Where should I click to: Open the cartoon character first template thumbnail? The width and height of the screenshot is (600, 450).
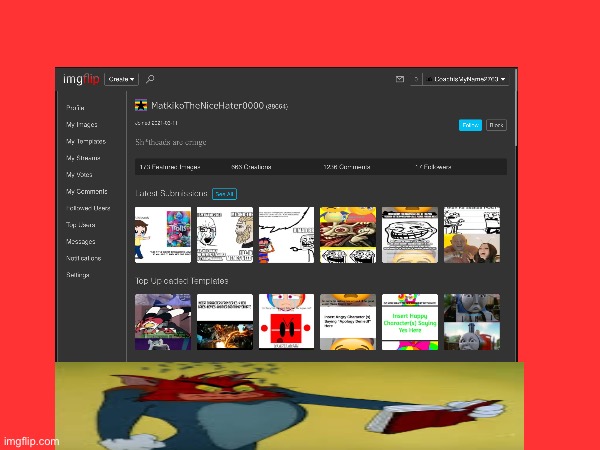click(x=163, y=322)
